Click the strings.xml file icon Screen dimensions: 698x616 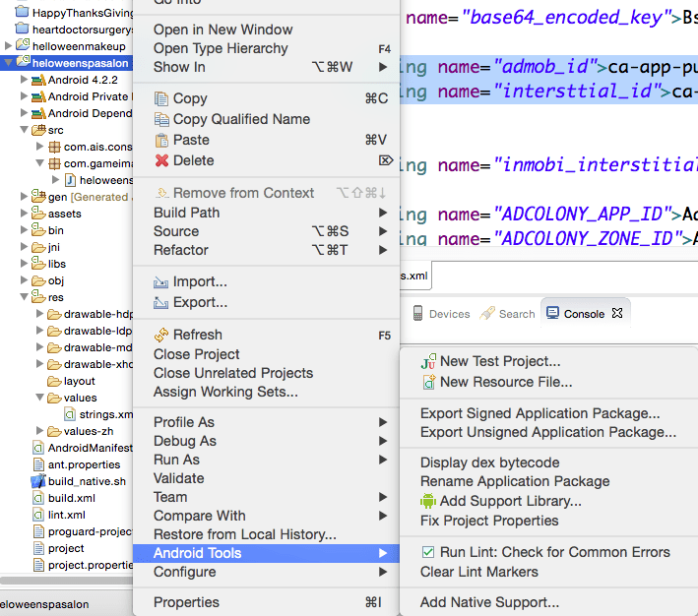point(70,415)
